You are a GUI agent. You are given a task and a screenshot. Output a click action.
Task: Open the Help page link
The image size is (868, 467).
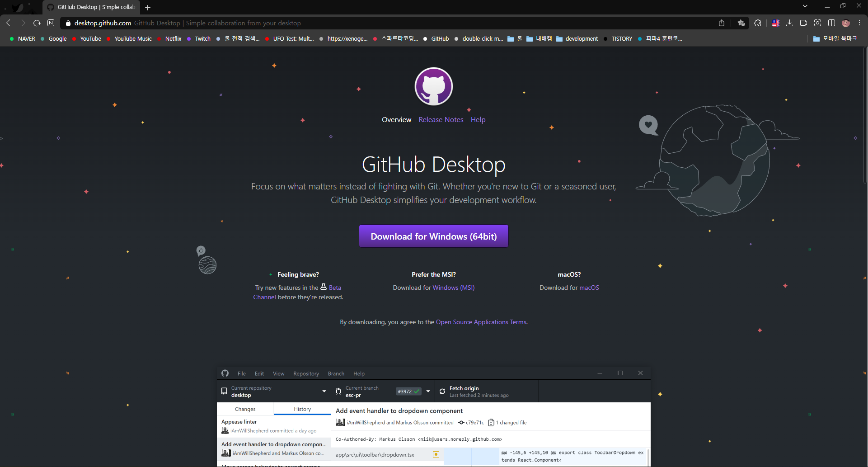[478, 120]
